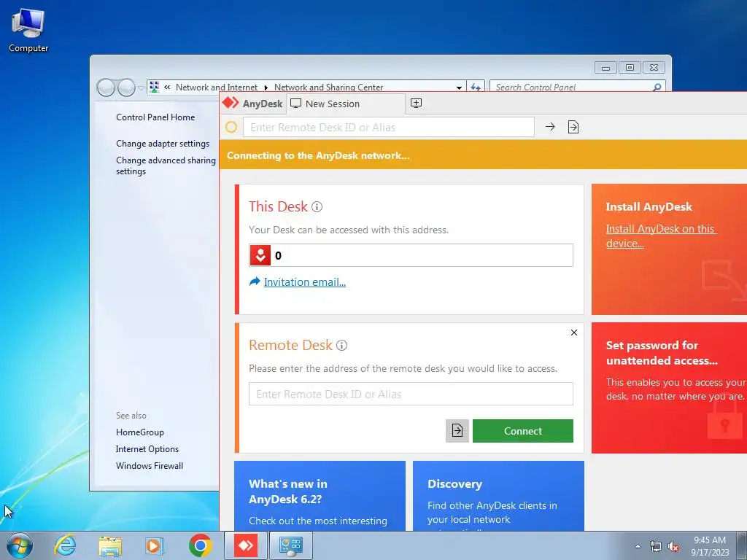This screenshot has height=560, width=747.
Task: Click the AnyDesk logo tab
Action: click(252, 104)
